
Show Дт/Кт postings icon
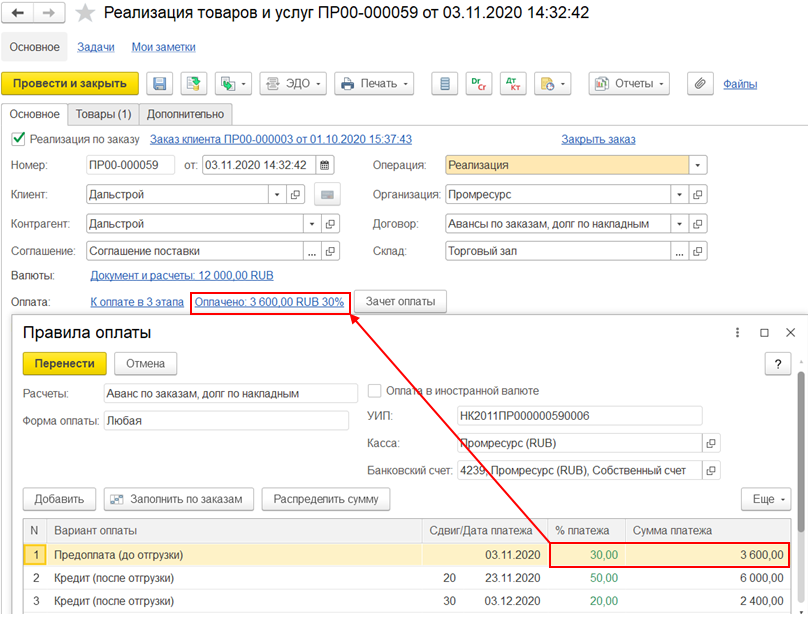tap(513, 84)
